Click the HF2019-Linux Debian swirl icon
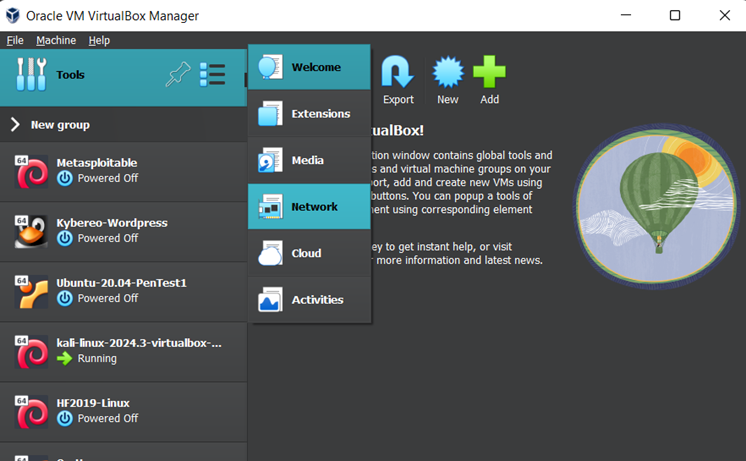 (x=31, y=412)
